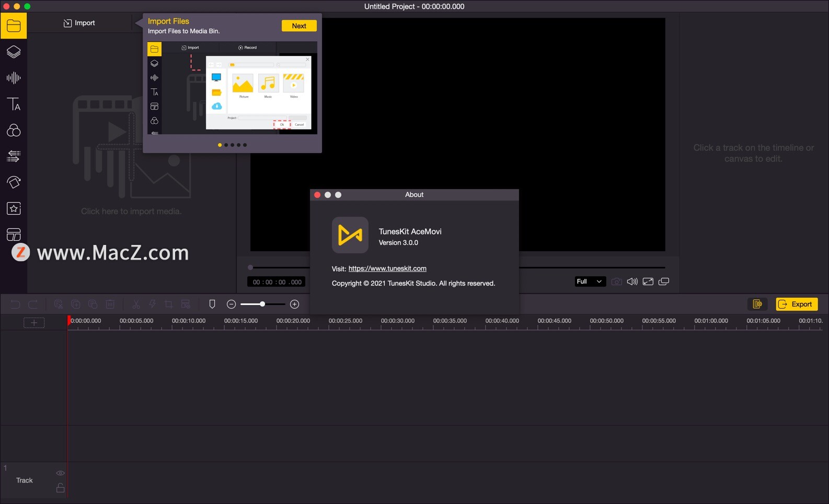Click the red playhead marker
This screenshot has width=829, height=504.
[68, 321]
